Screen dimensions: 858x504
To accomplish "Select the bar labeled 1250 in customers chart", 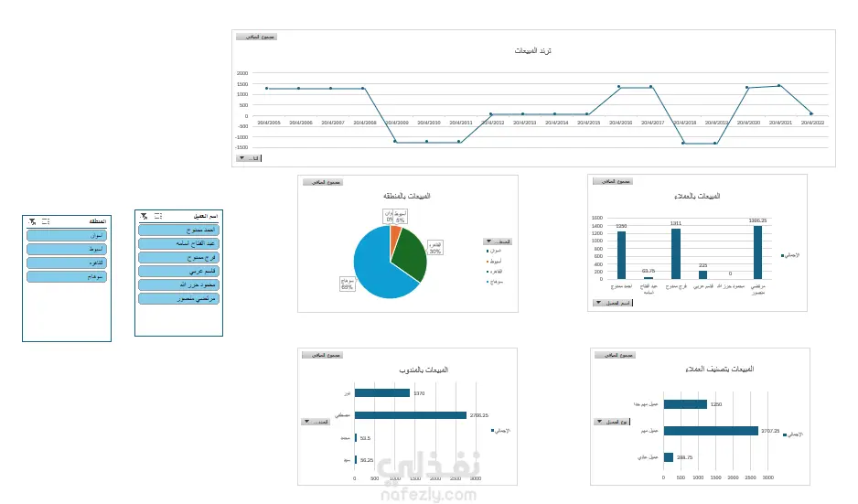I will click(621, 255).
